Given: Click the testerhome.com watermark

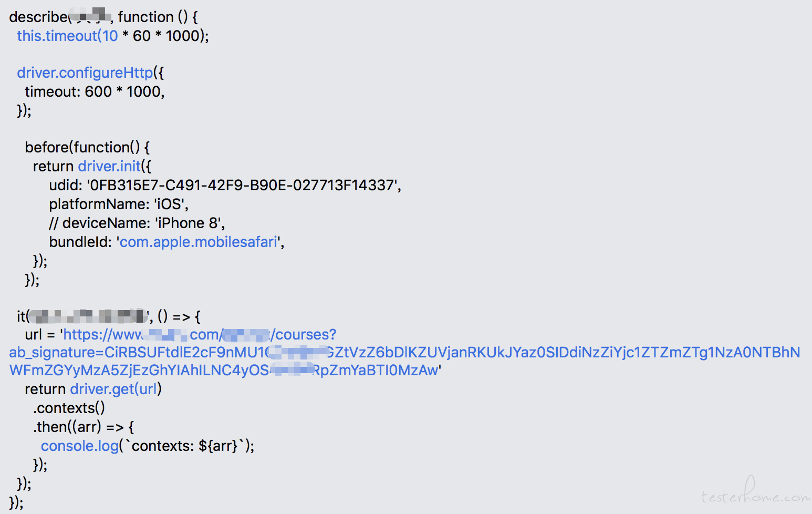Looking at the screenshot, I should point(755,491).
